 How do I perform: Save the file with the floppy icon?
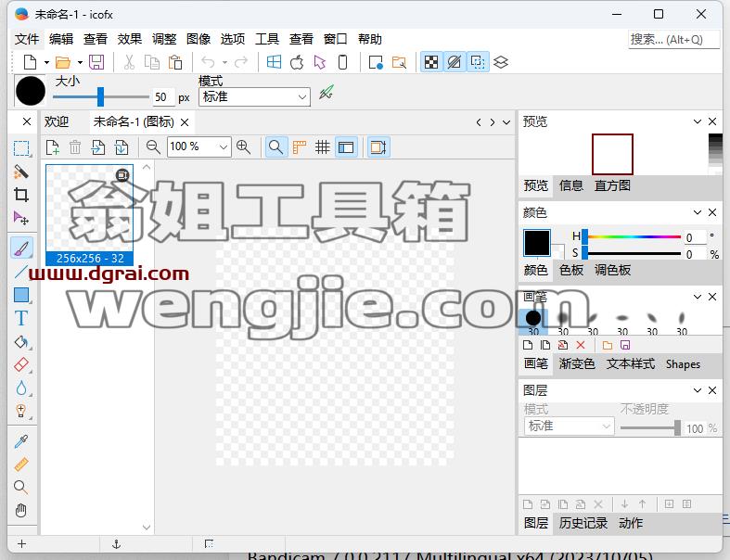pos(96,62)
